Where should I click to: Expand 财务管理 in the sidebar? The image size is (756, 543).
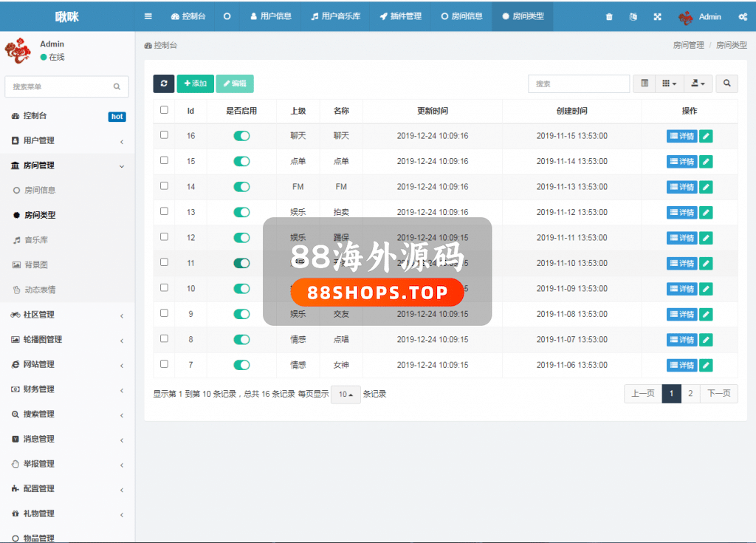[x=66, y=389]
